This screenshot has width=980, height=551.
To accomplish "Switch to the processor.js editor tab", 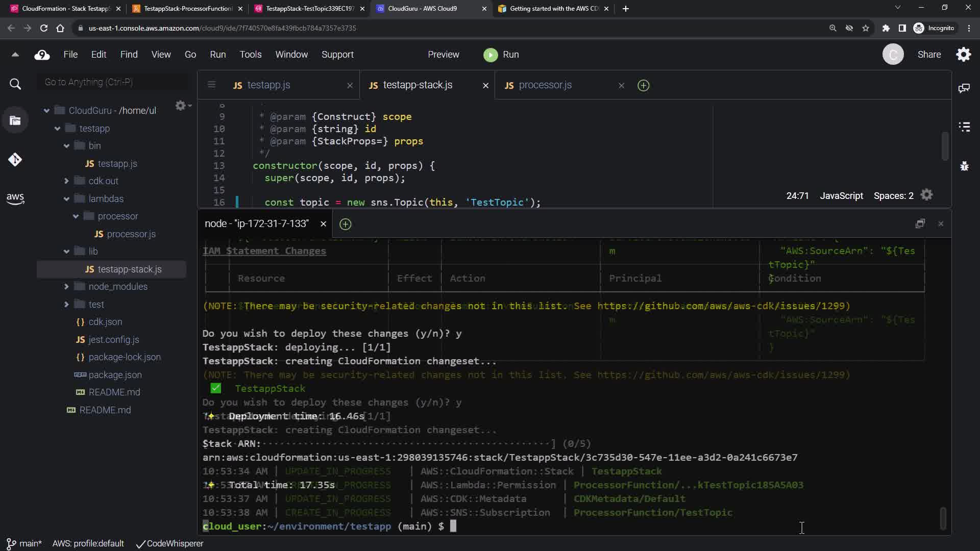I will (x=545, y=85).
